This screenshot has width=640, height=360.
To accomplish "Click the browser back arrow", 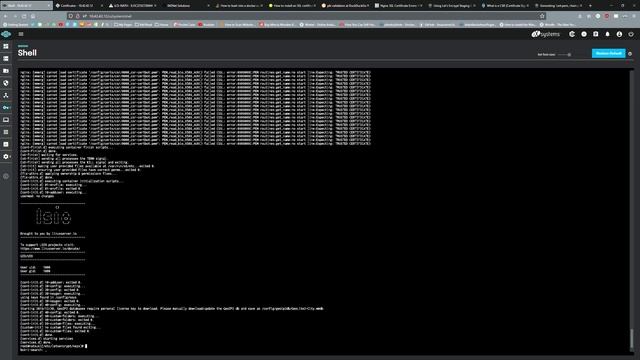I will [x=6, y=16].
